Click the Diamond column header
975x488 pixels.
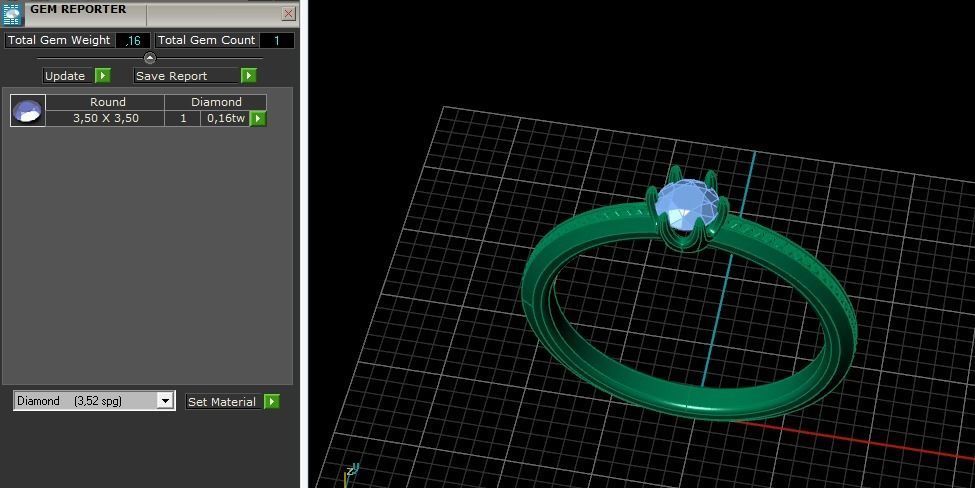pyautogui.click(x=216, y=102)
